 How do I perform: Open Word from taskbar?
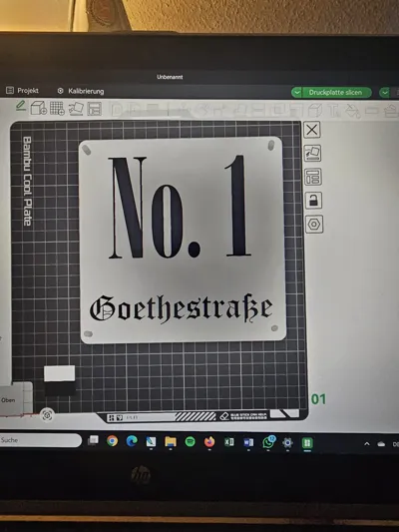point(248,442)
